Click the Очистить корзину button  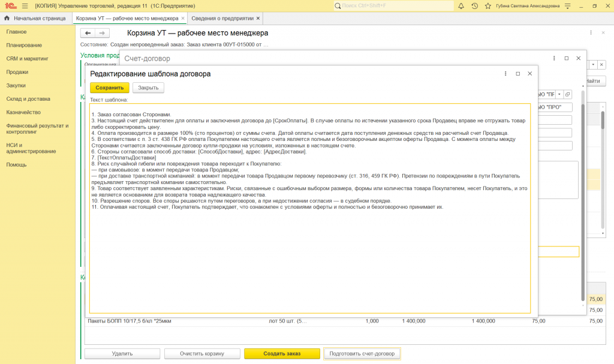coord(202,353)
